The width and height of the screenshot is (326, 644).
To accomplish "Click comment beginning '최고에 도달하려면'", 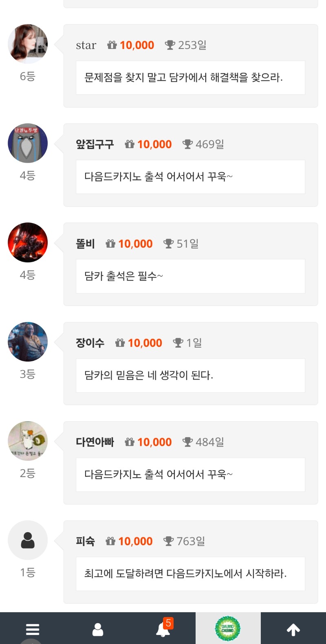I will click(185, 574).
